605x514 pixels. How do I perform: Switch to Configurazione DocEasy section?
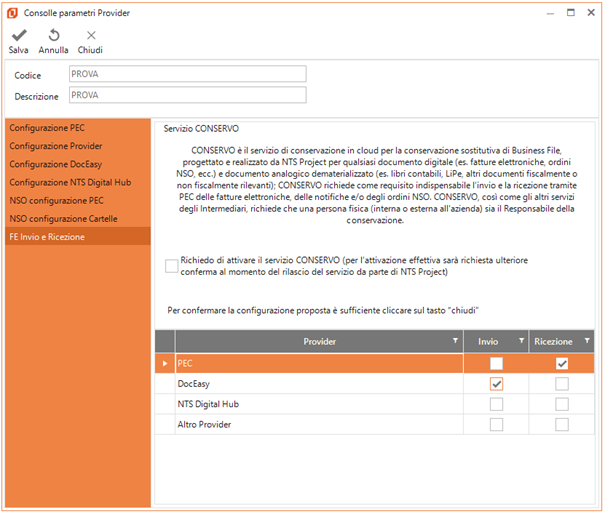click(78, 164)
